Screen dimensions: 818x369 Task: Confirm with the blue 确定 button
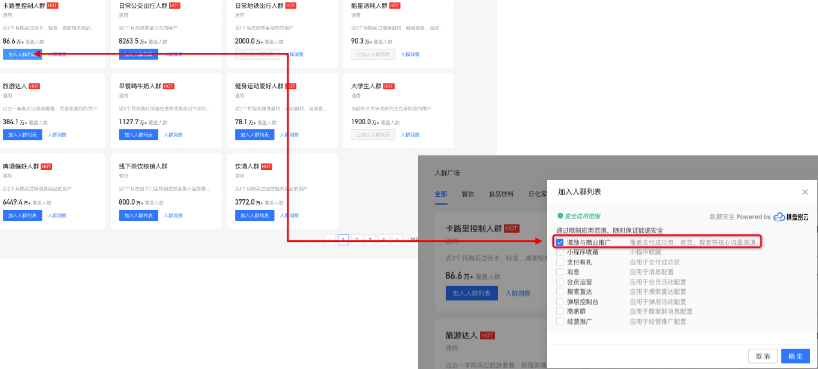[795, 356]
